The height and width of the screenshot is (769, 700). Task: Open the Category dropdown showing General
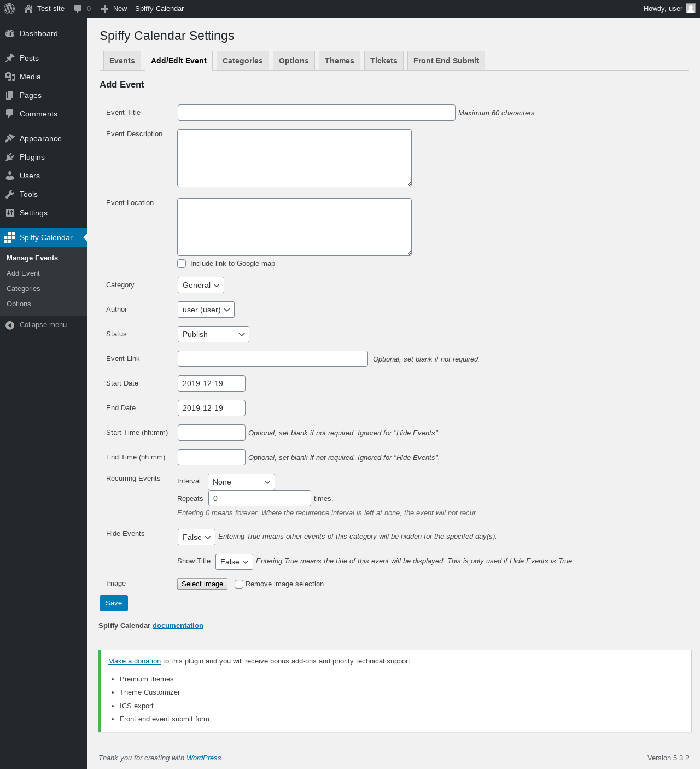coord(201,285)
